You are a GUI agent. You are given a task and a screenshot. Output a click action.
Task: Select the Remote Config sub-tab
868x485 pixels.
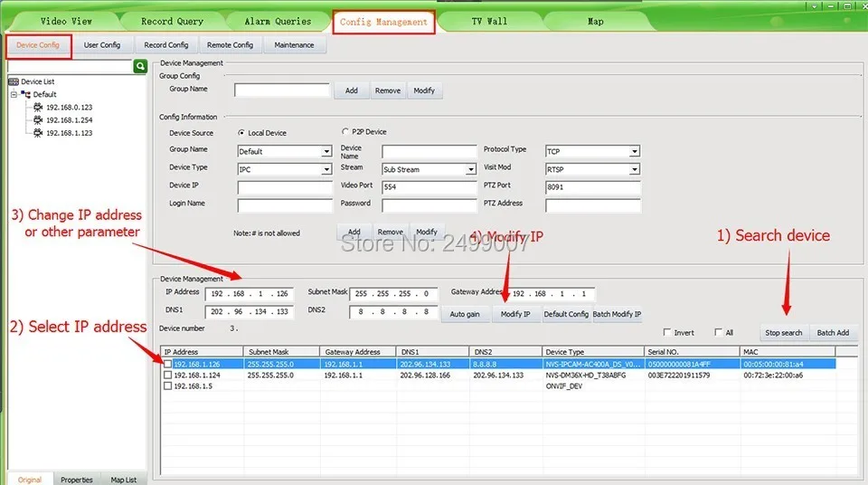(230, 45)
